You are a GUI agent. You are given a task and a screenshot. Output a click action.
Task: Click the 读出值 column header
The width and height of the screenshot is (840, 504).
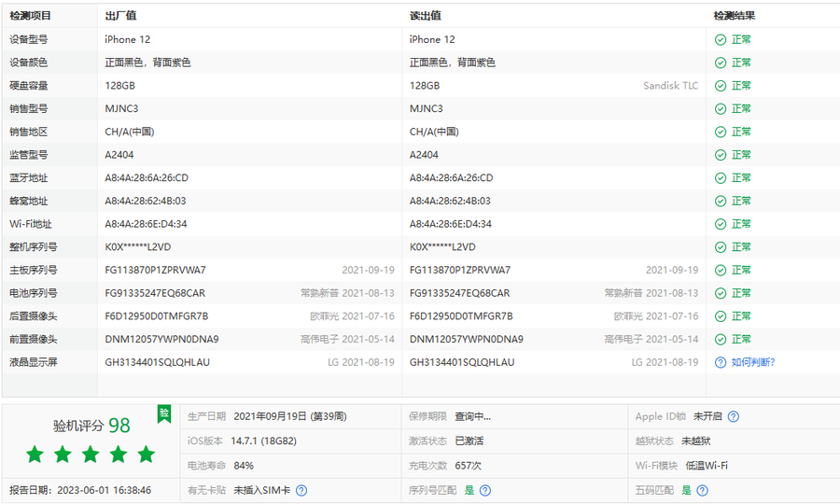[426, 16]
